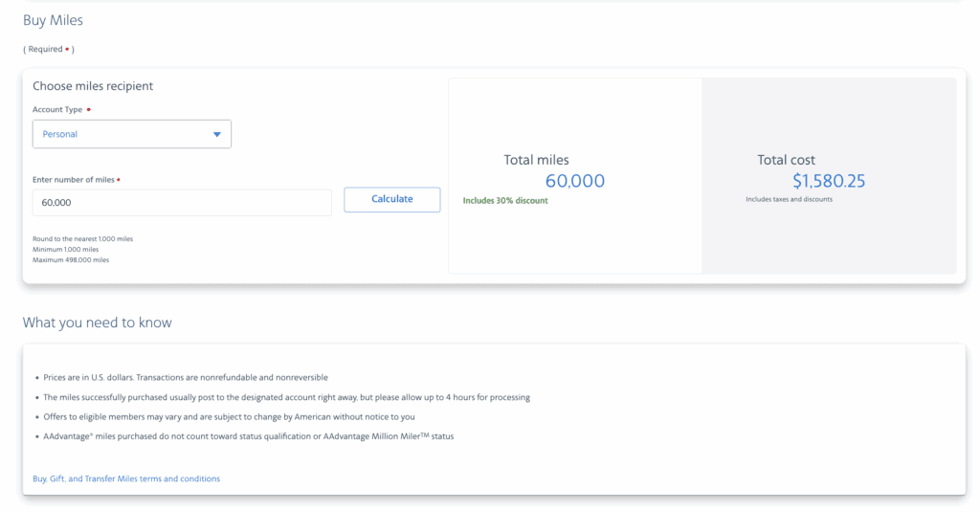This screenshot has width=980, height=512.
Task: Click the AAdvantage Million Miler status bullet
Action: (x=248, y=436)
